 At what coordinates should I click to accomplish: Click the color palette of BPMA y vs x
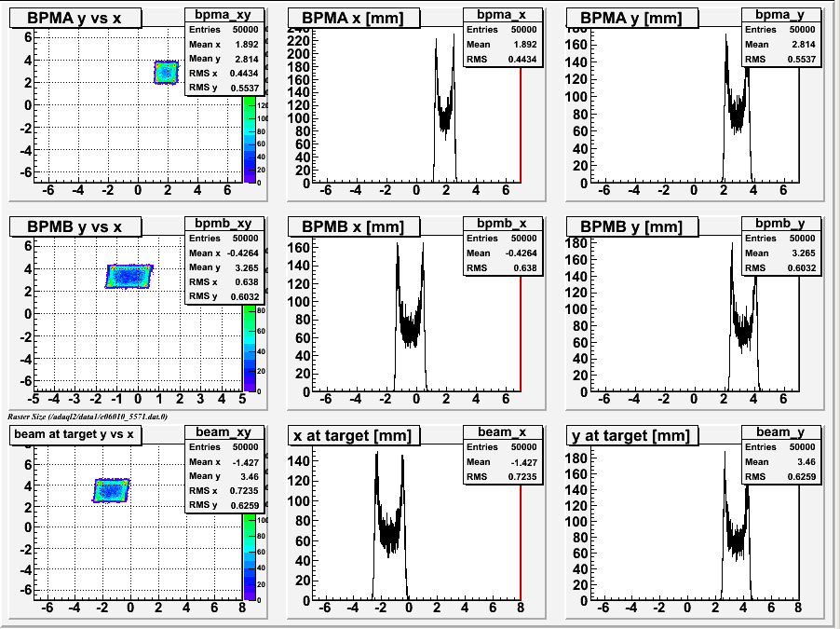coord(250,141)
